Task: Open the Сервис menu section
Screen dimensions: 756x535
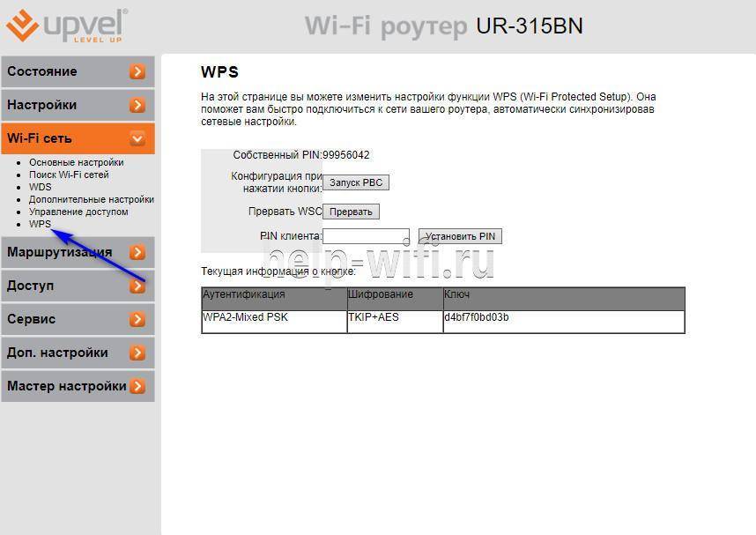Action: (32, 319)
